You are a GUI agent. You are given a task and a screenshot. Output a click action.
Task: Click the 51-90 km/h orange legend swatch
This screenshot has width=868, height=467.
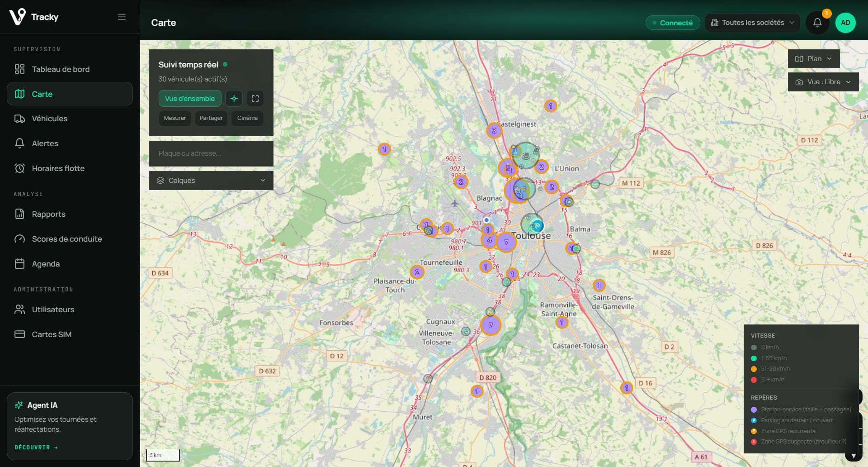click(754, 369)
